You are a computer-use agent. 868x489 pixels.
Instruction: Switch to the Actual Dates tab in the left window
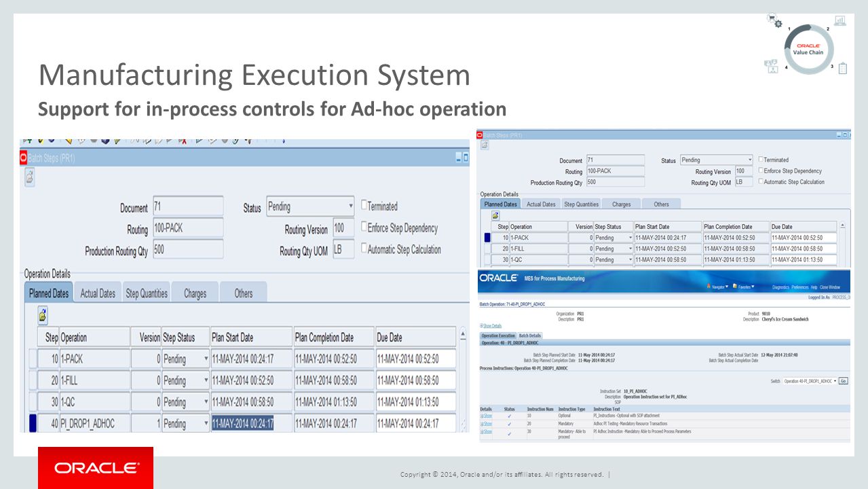(98, 293)
